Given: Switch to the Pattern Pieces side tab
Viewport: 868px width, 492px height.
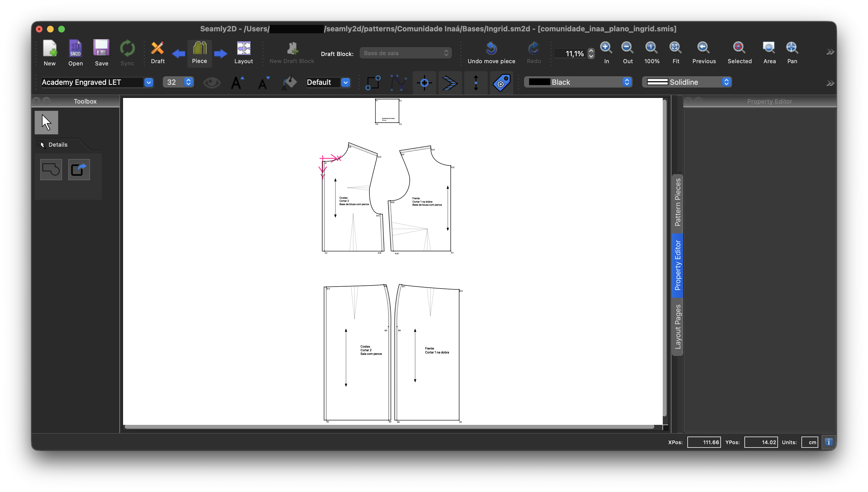Looking at the screenshot, I should (677, 203).
